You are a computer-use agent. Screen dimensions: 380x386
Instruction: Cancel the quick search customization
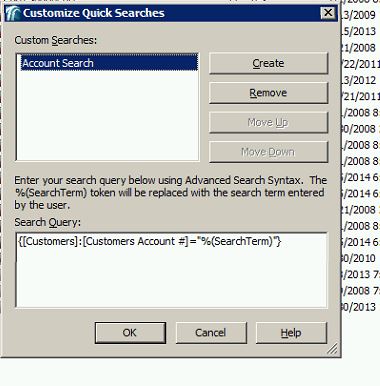[x=211, y=333]
